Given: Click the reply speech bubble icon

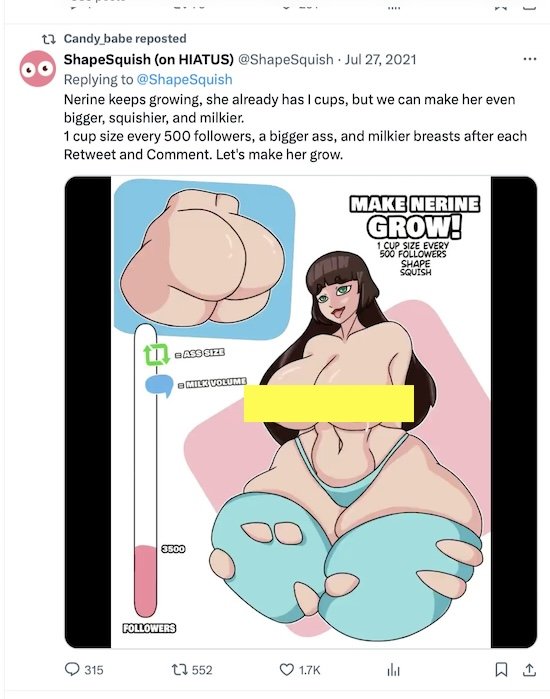Looking at the screenshot, I should (x=72, y=669).
